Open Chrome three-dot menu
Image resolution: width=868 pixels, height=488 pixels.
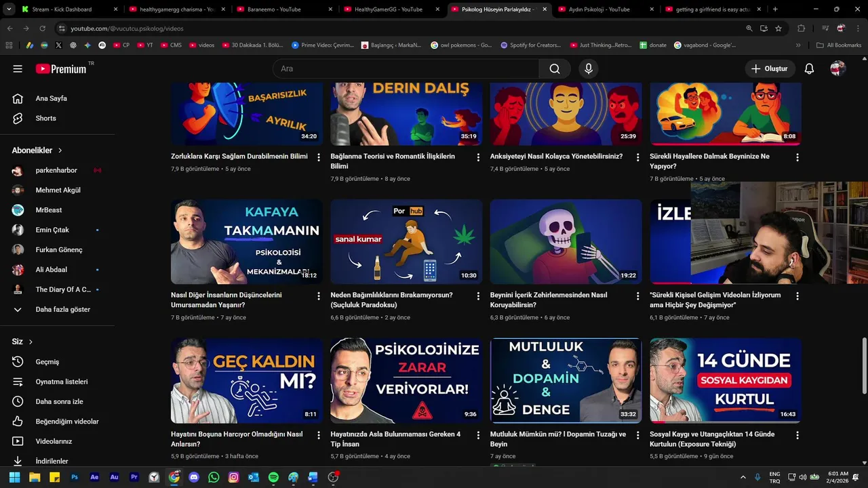click(x=857, y=28)
